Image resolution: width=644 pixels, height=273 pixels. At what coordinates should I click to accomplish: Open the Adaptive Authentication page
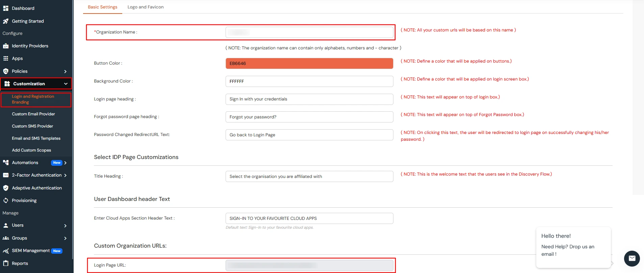click(37, 188)
